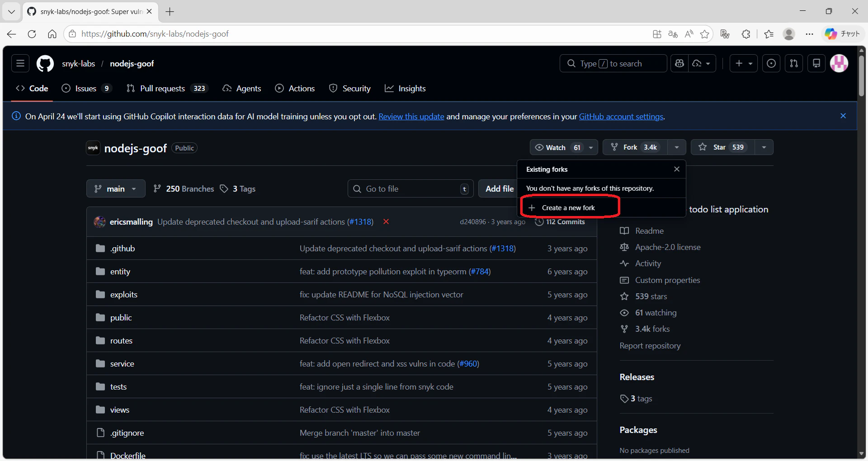
Task: Click the snyk organization logo
Action: coord(93,148)
